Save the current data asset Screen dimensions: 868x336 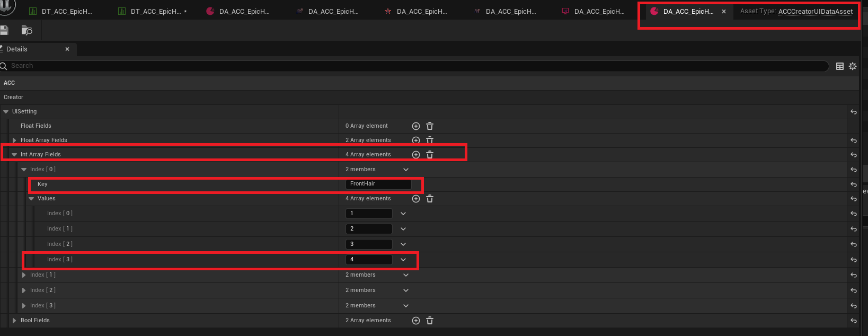click(x=4, y=30)
